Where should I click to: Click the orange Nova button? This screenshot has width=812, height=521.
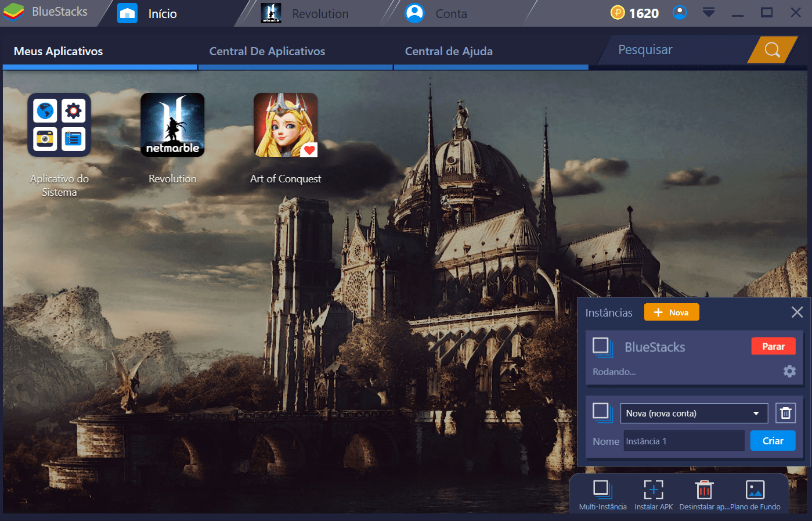click(672, 312)
